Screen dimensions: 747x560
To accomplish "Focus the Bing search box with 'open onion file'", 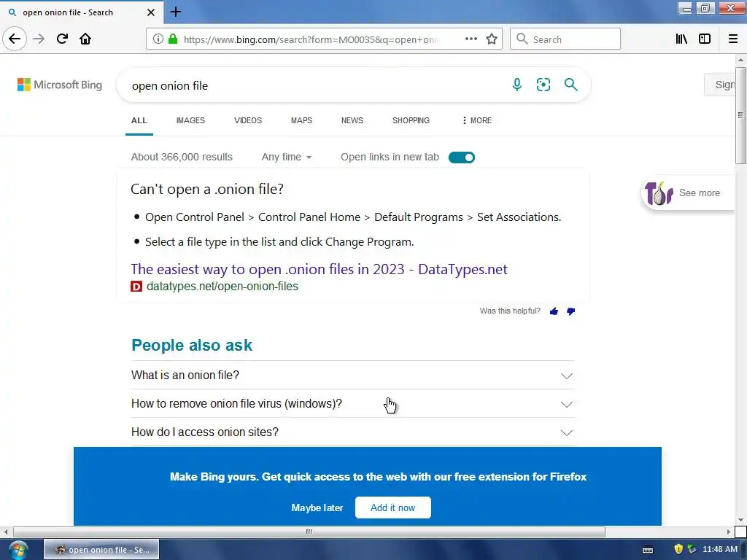I will (x=314, y=86).
